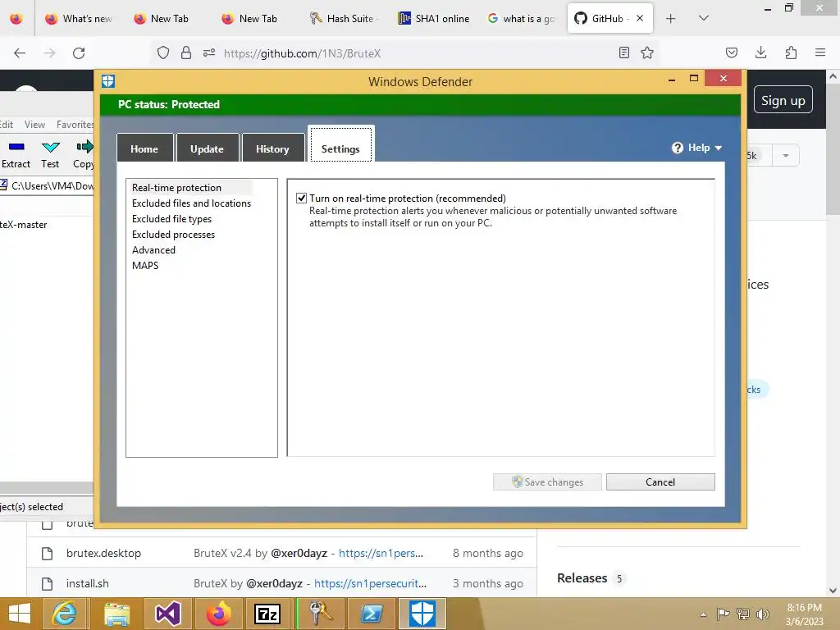Viewport: 840px width, 630px height.
Task: Open the Firefox downloads panel
Action: tap(760, 52)
